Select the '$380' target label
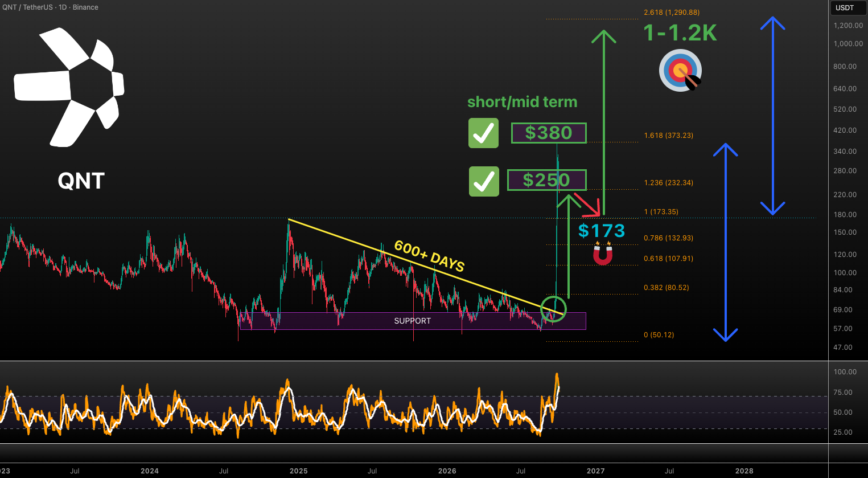This screenshot has height=478, width=868. pyautogui.click(x=549, y=133)
